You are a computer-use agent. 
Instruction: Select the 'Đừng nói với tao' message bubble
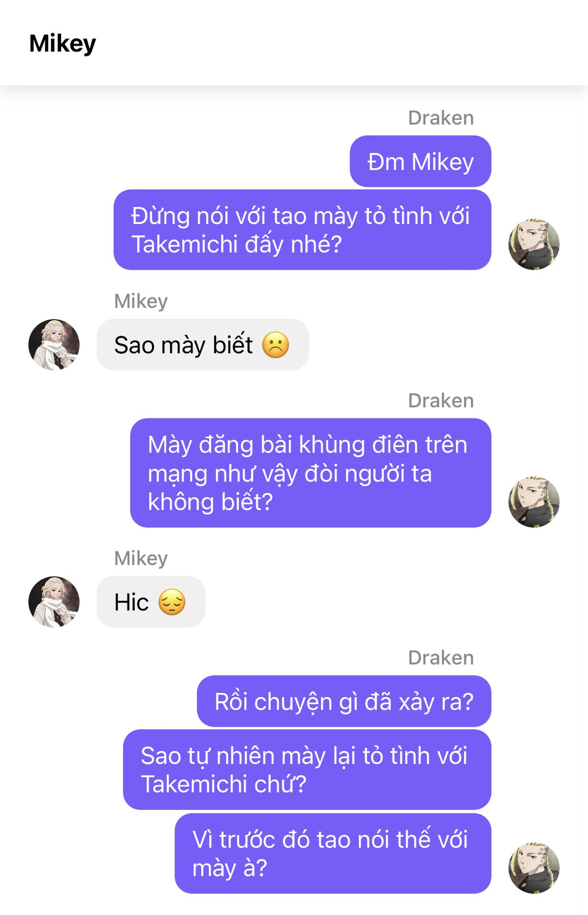pyautogui.click(x=302, y=230)
